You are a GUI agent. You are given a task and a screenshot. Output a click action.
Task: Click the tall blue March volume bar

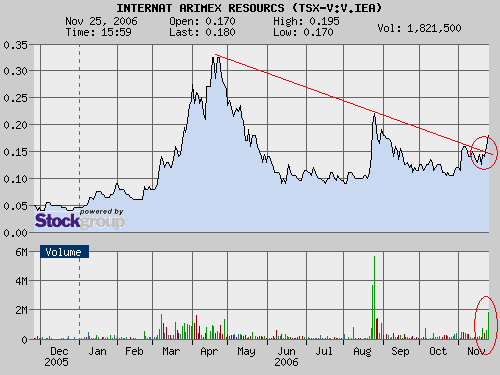click(161, 327)
